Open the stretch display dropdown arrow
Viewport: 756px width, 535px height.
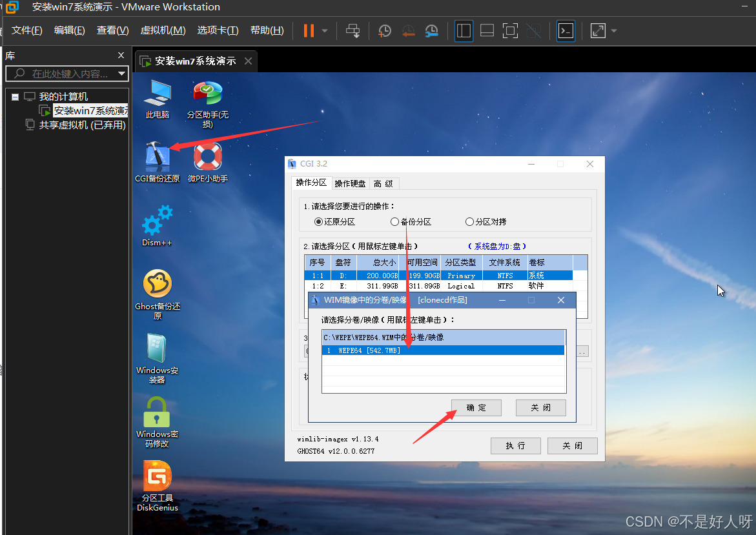[614, 31]
